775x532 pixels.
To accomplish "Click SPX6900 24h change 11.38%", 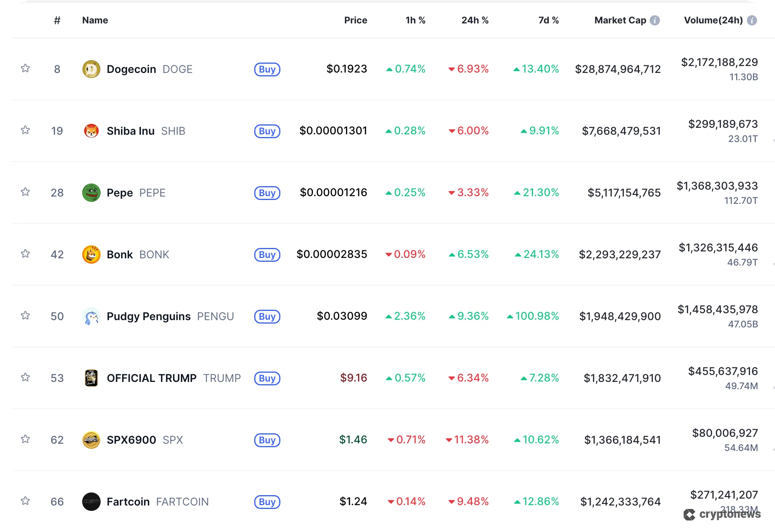I will pyautogui.click(x=467, y=439).
